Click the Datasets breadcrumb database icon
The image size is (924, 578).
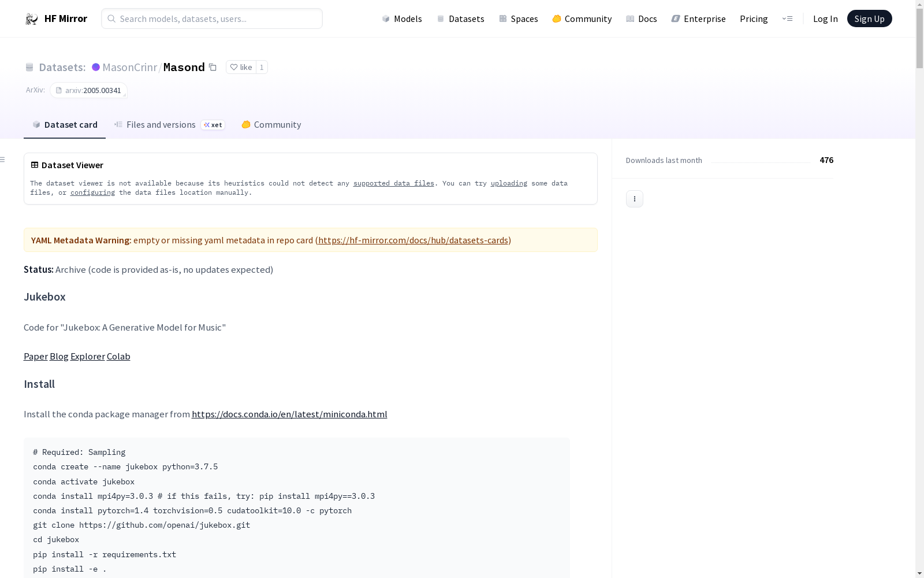click(x=29, y=68)
